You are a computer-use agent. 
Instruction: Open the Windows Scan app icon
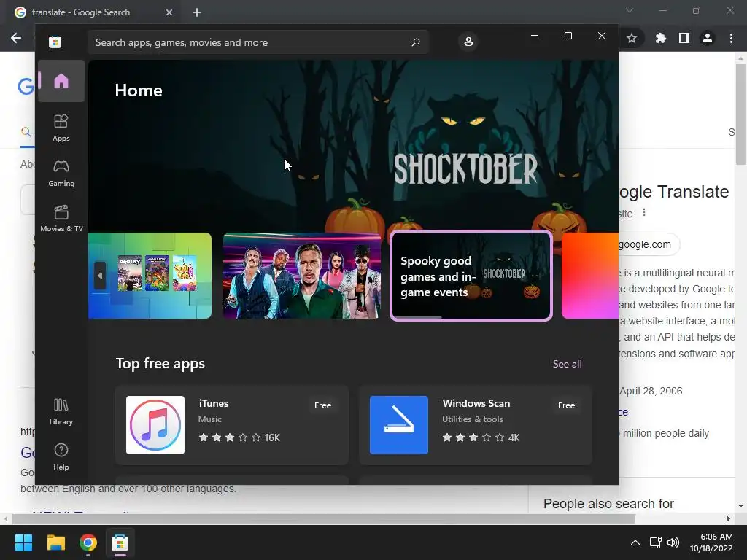pos(399,425)
